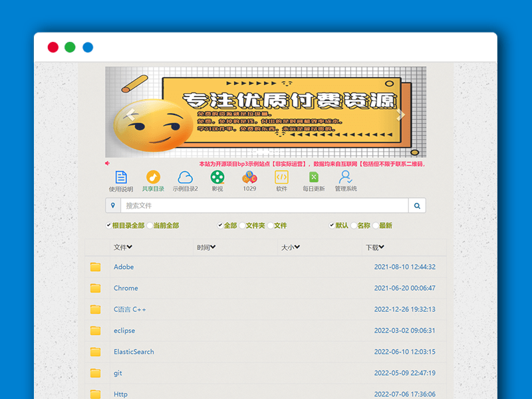The width and height of the screenshot is (532, 399).
Task: Open the 软件 code icon
Action: pos(281,178)
